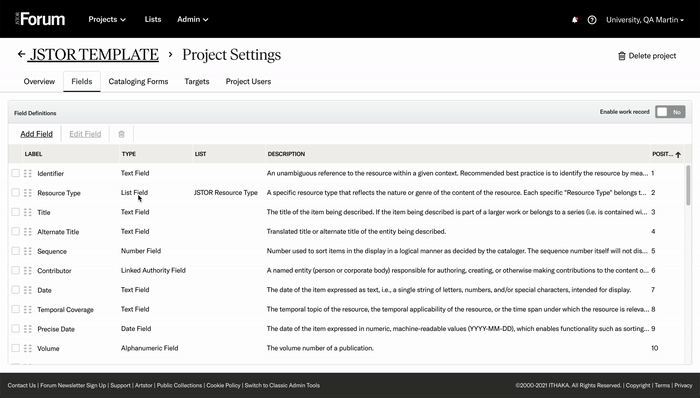Click the JSTOR Forum logo

[x=40, y=19]
